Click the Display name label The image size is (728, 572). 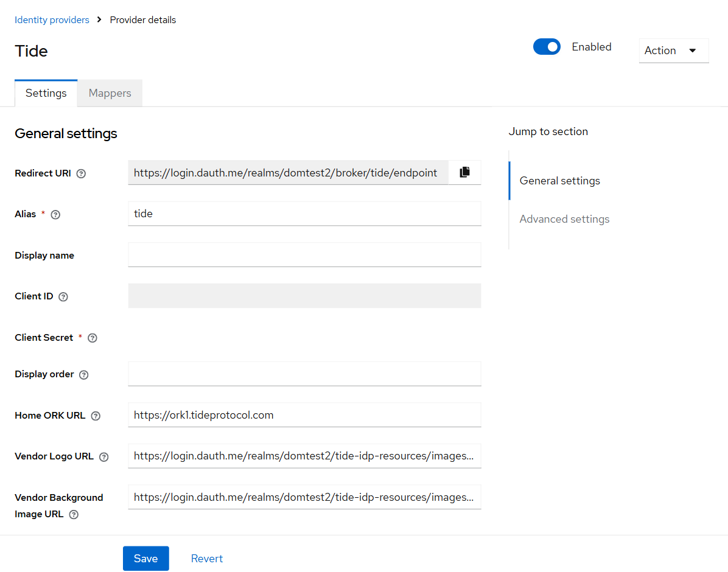[44, 256]
